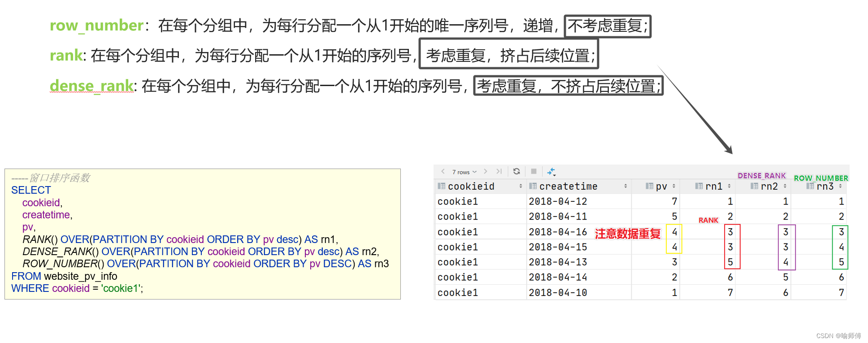Click the rn1 column table icon
Screen dimensions: 868x343
pos(699,186)
